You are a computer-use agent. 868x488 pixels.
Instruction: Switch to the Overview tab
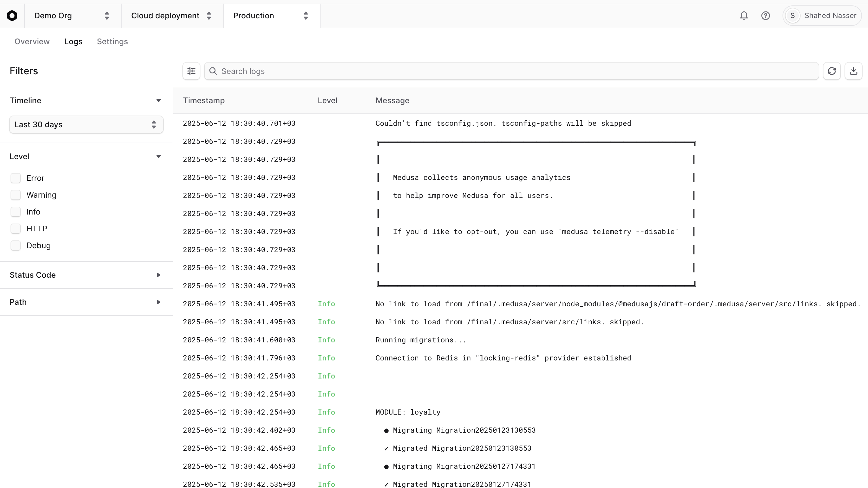32,41
